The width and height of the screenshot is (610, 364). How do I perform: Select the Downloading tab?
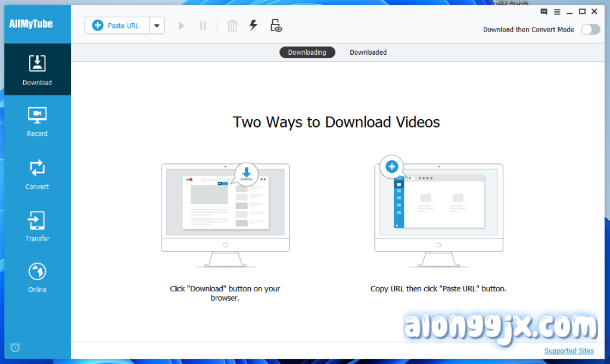(x=307, y=52)
